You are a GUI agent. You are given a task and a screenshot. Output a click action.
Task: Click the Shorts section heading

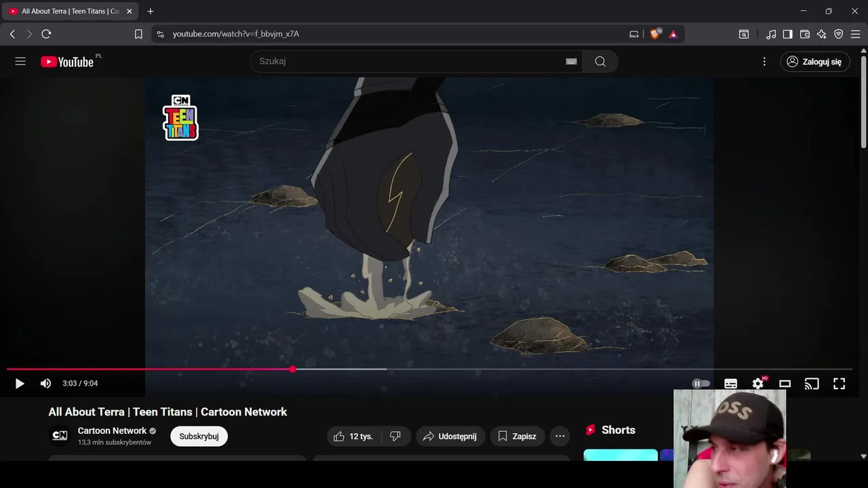click(618, 430)
